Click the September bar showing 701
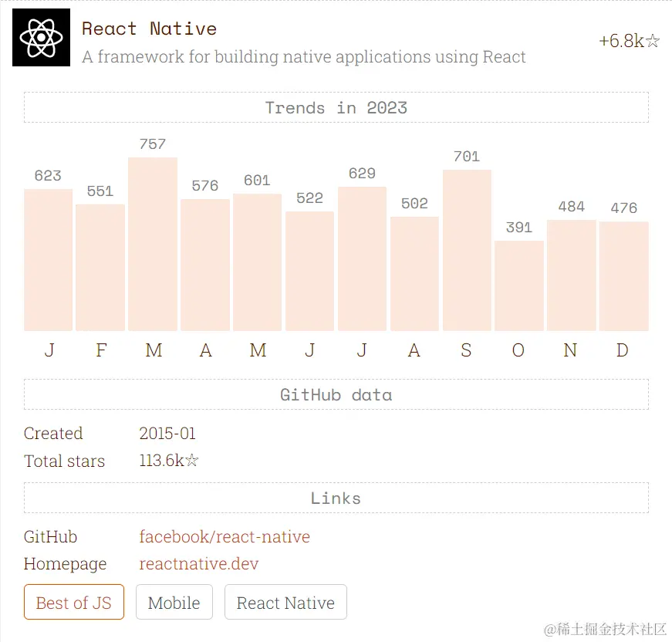The height and width of the screenshot is (642, 672). (x=467, y=250)
